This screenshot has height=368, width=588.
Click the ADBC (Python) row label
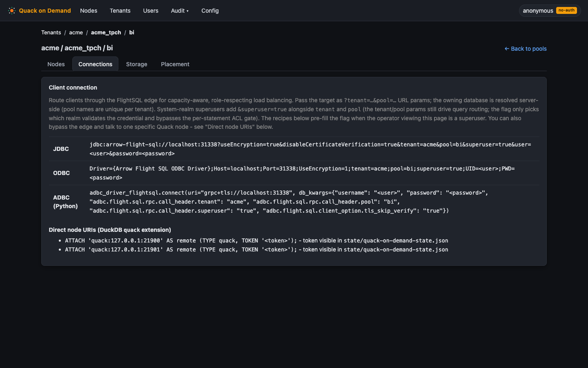coord(65,202)
